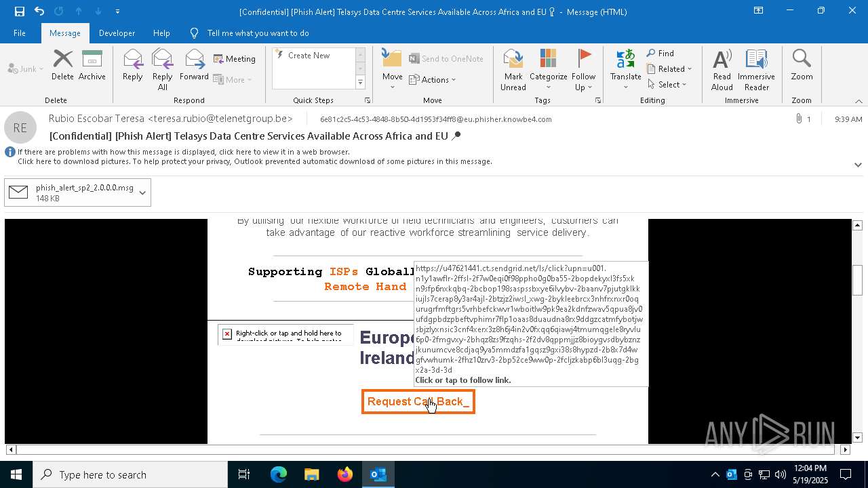The width and height of the screenshot is (868, 488).
Task: Launch Microsoft Edge from the taskbar
Action: 279,474
